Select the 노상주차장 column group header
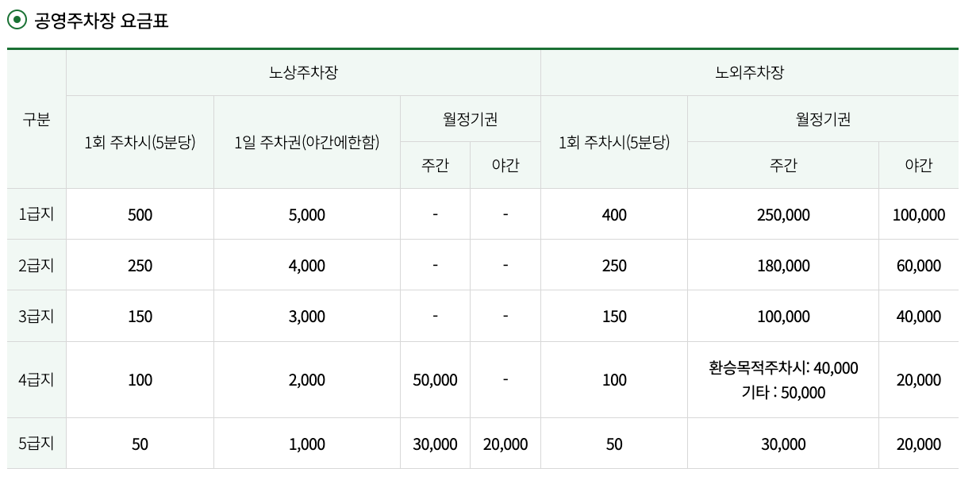Screen dimensions: 980x484 click(303, 73)
